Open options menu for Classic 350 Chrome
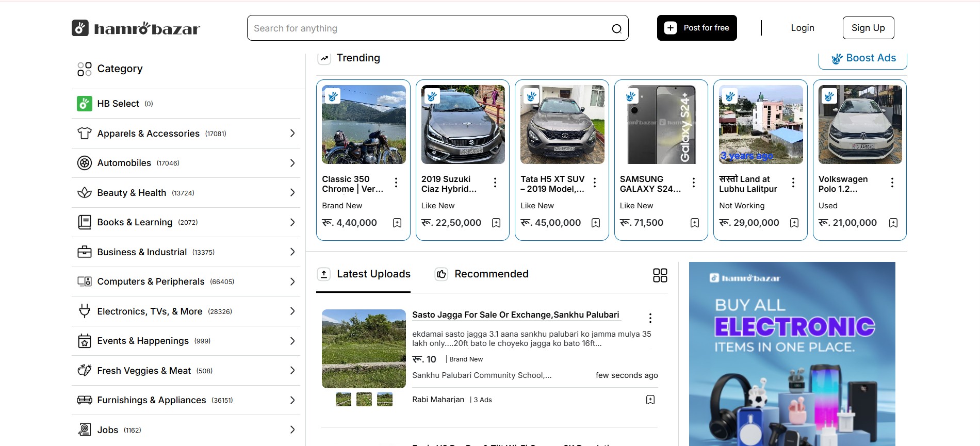The width and height of the screenshot is (980, 446). (396, 183)
